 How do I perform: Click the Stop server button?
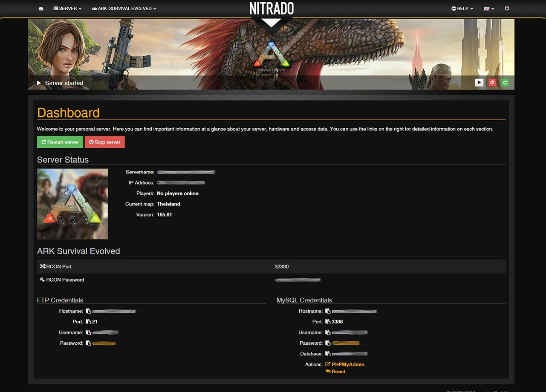tap(105, 142)
